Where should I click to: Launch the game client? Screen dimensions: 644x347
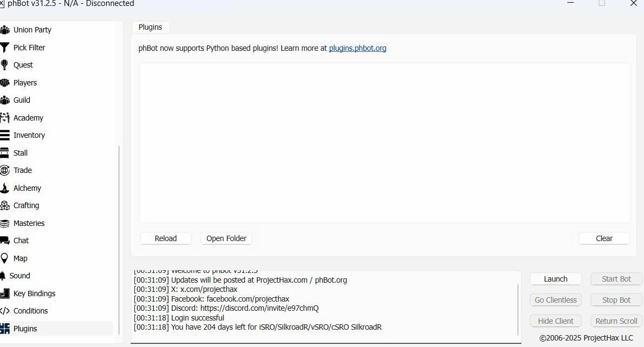pyautogui.click(x=555, y=279)
